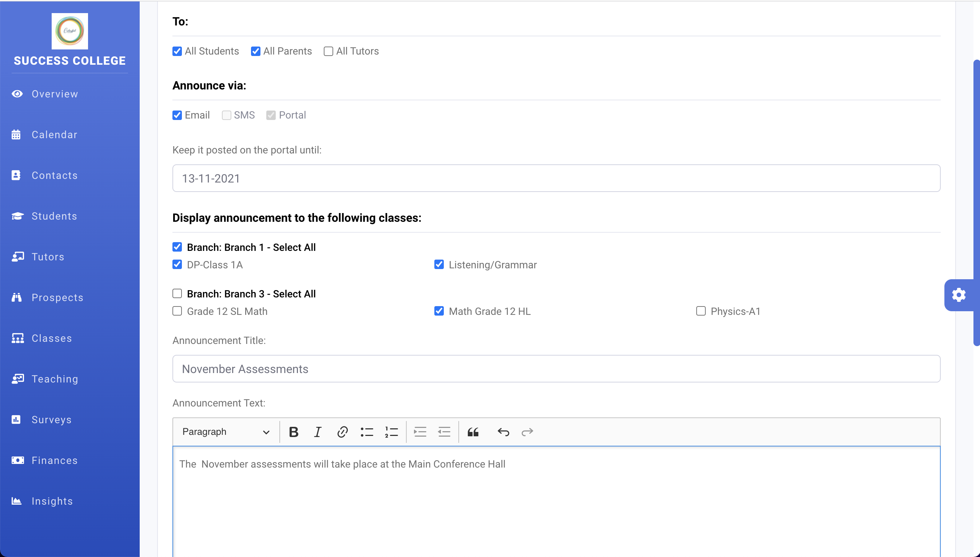Open the Overview eye icon
980x557 pixels.
(17, 94)
